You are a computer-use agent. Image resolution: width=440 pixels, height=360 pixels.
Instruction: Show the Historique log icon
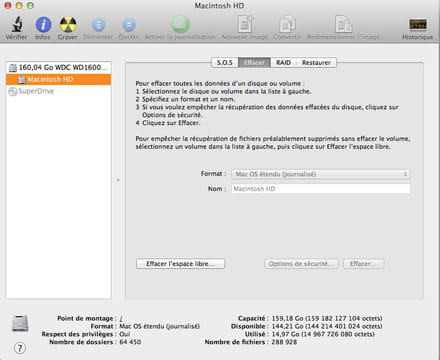click(418, 25)
